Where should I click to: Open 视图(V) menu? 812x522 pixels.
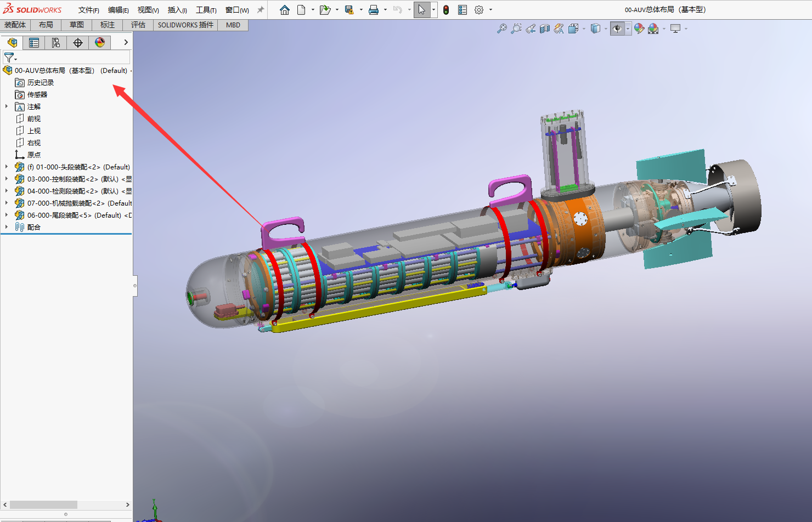[x=148, y=10]
